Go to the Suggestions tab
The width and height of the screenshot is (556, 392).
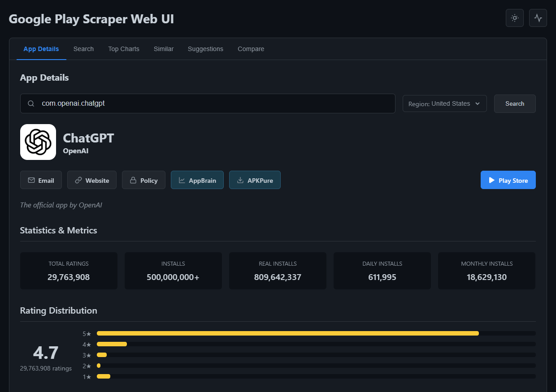[x=205, y=49]
